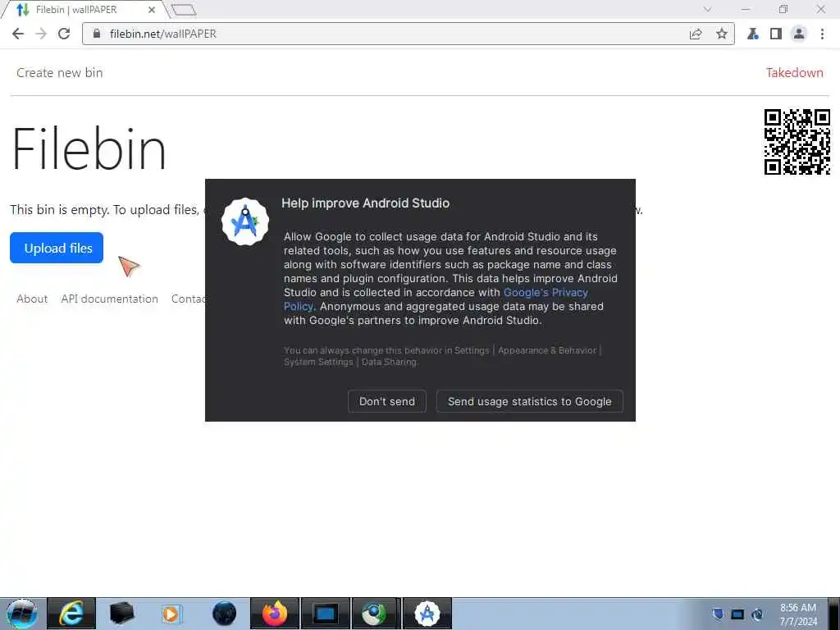Open the About footer link

point(32,299)
